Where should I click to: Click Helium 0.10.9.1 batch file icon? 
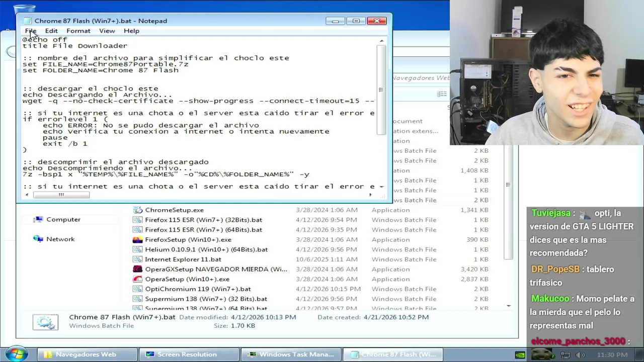[x=137, y=249]
